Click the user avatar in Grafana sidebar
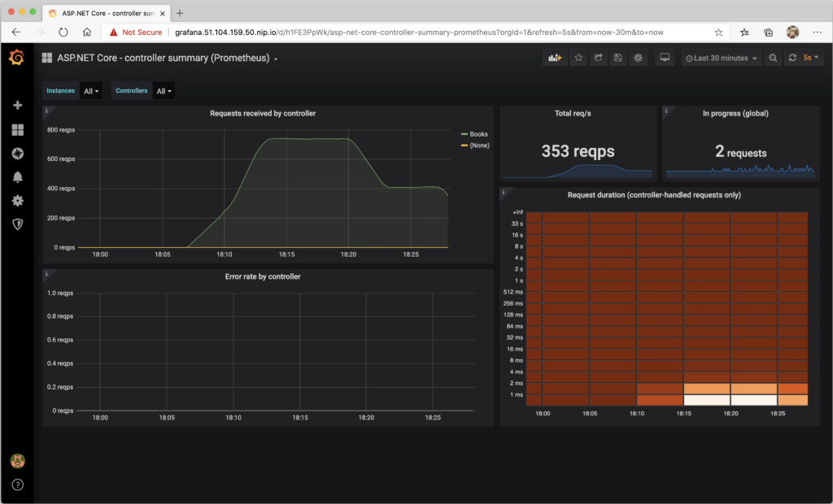 (x=18, y=461)
